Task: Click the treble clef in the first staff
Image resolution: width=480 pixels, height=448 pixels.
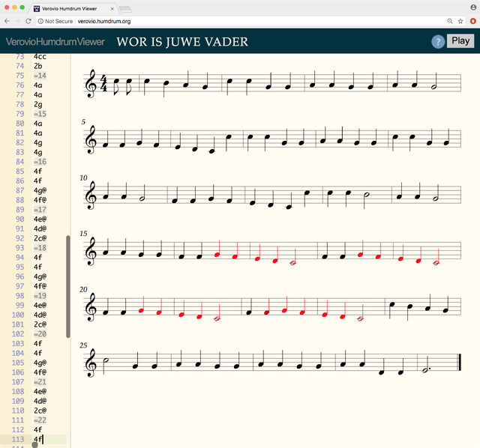Action: [93, 84]
